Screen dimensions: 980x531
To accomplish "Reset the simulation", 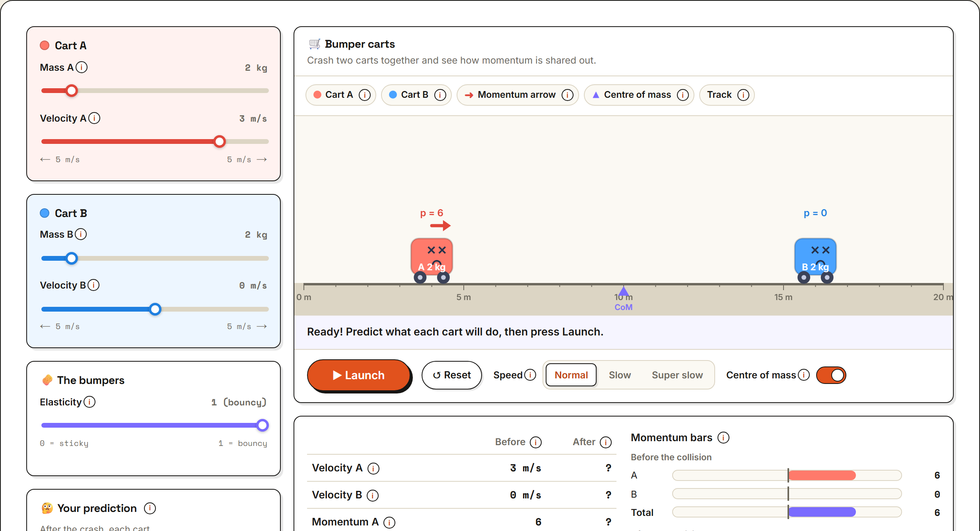I will [451, 375].
